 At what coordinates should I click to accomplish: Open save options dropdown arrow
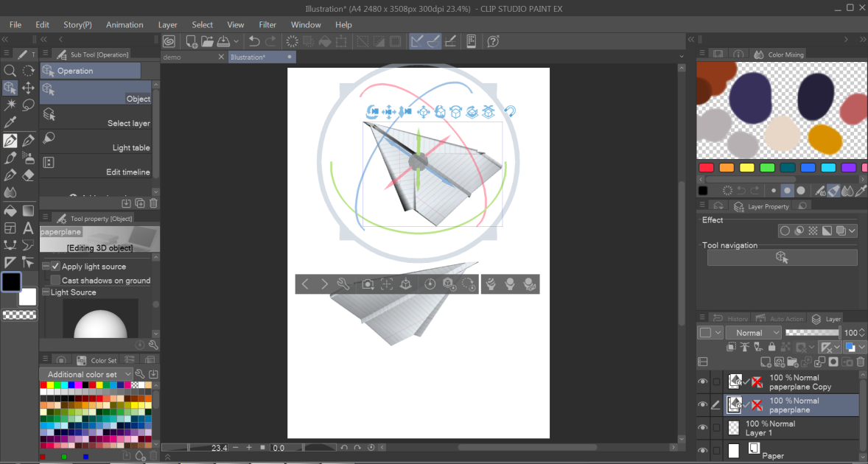(x=237, y=41)
